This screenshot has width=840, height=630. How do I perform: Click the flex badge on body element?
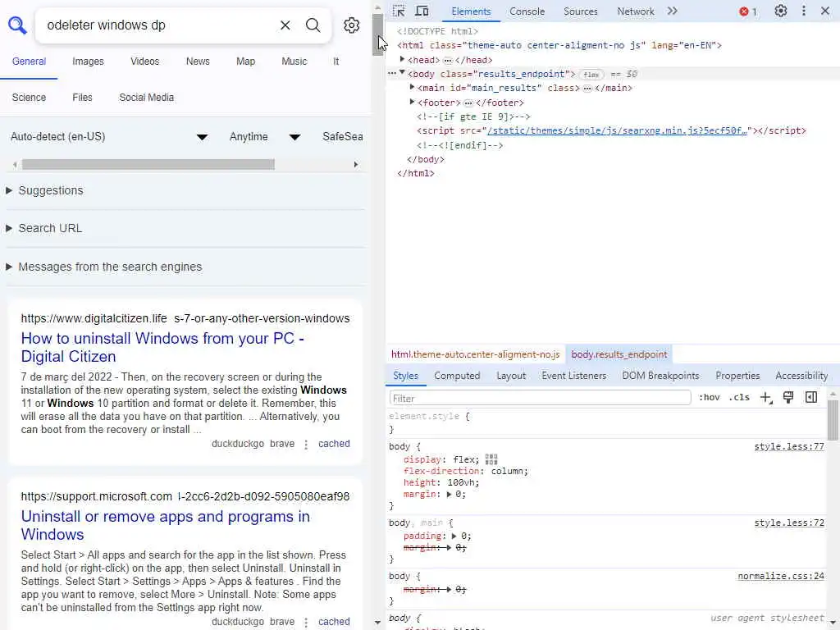(x=591, y=75)
